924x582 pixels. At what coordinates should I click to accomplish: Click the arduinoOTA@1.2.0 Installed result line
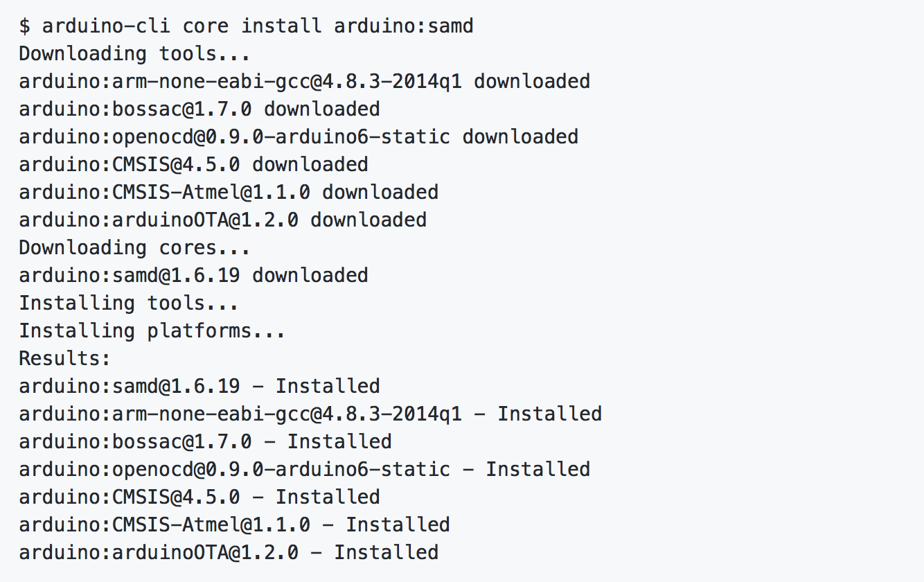(229, 553)
